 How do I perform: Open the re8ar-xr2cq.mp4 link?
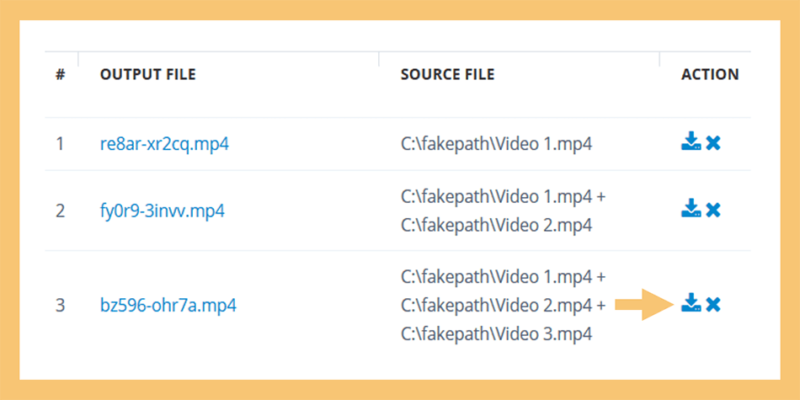pyautogui.click(x=164, y=144)
